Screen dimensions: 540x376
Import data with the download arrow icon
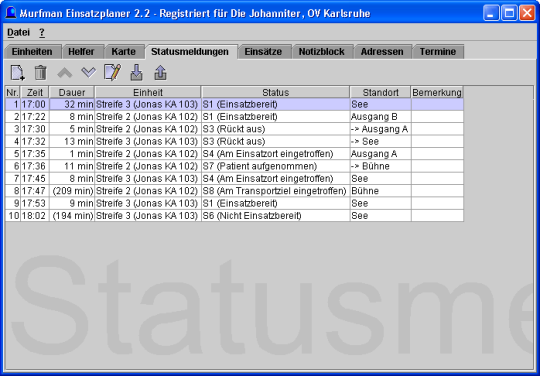point(137,73)
